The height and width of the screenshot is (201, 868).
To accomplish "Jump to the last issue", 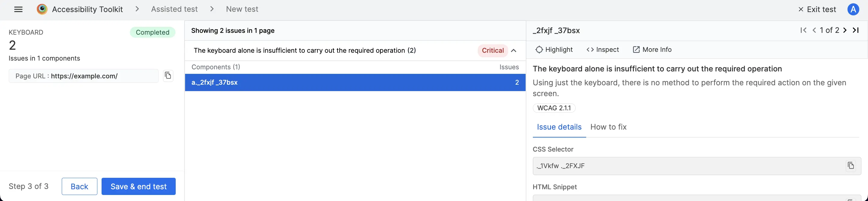I will pos(856,30).
